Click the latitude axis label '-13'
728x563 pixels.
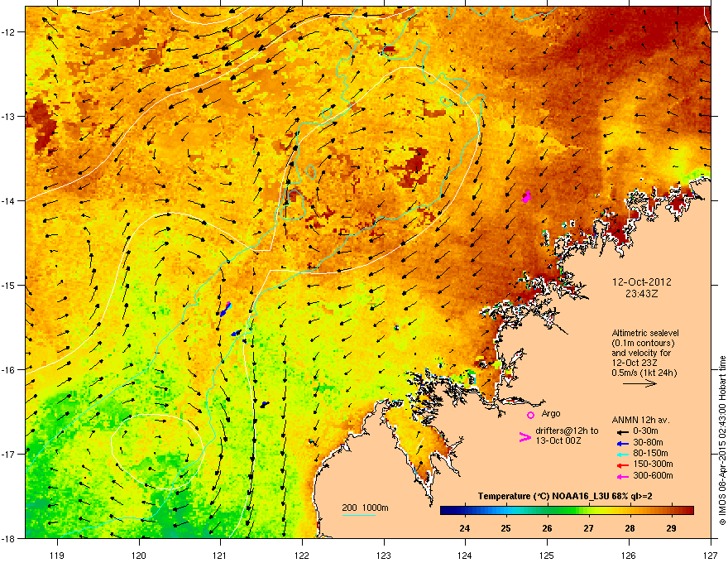pyautogui.click(x=8, y=116)
